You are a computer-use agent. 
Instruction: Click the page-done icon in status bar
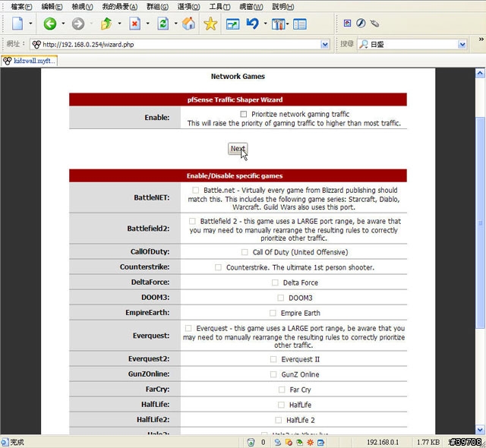5,442
